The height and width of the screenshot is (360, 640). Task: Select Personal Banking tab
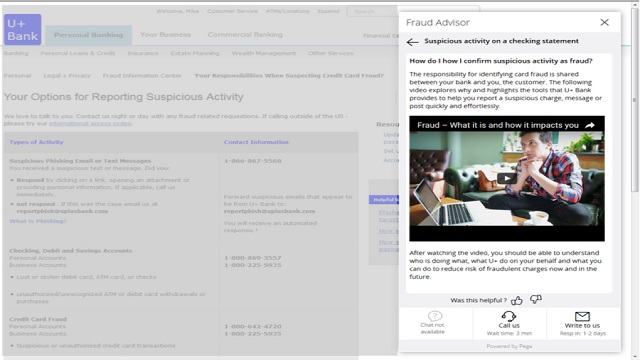point(89,35)
